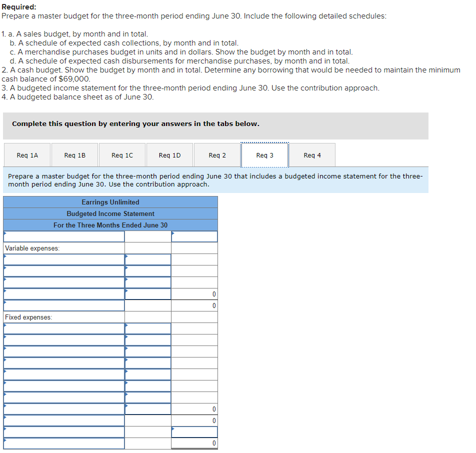
Task: Click the 'Budgeted Income Statement' header line
Action: pos(110,213)
